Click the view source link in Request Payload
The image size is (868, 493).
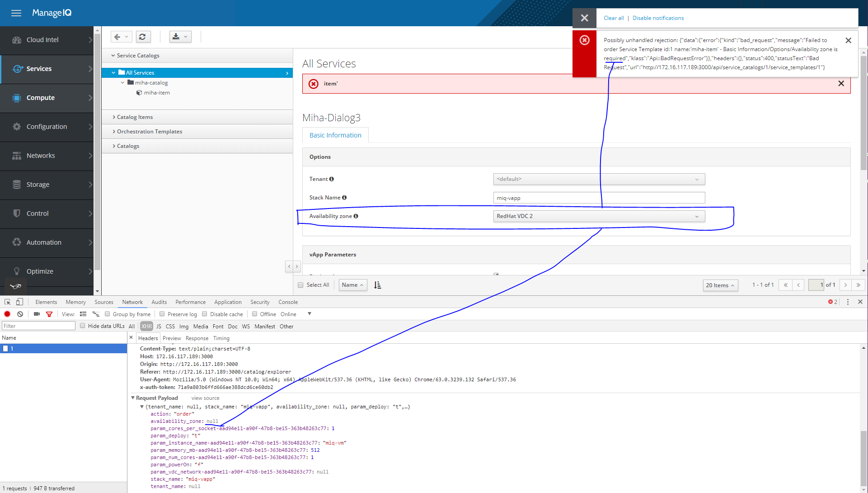[205, 398]
